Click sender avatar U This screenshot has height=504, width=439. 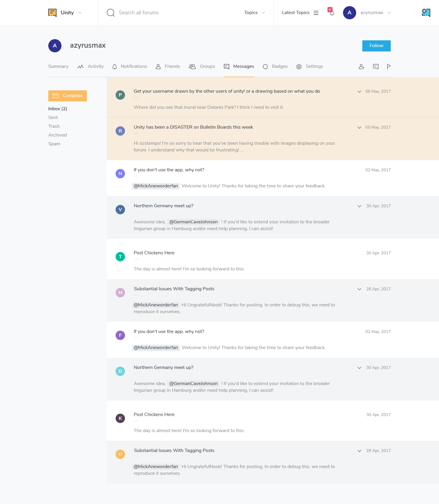120,454
